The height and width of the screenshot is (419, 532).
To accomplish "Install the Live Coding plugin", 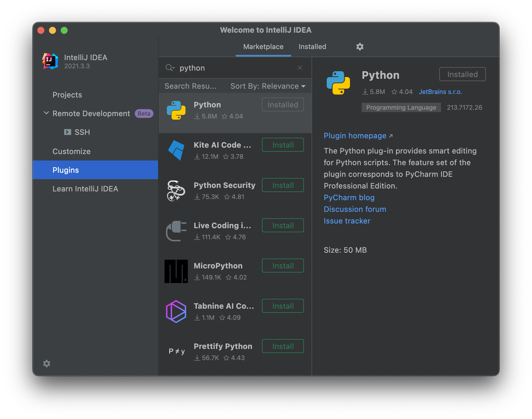I will (283, 225).
